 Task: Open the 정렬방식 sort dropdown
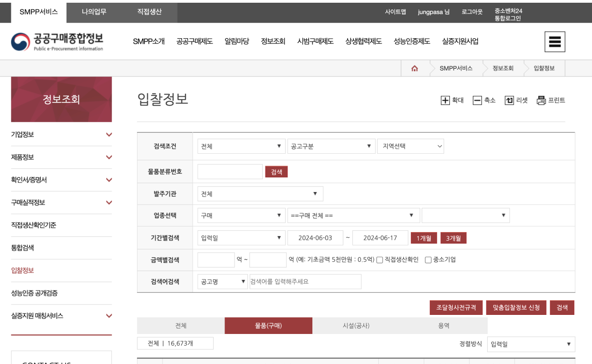pyautogui.click(x=531, y=344)
